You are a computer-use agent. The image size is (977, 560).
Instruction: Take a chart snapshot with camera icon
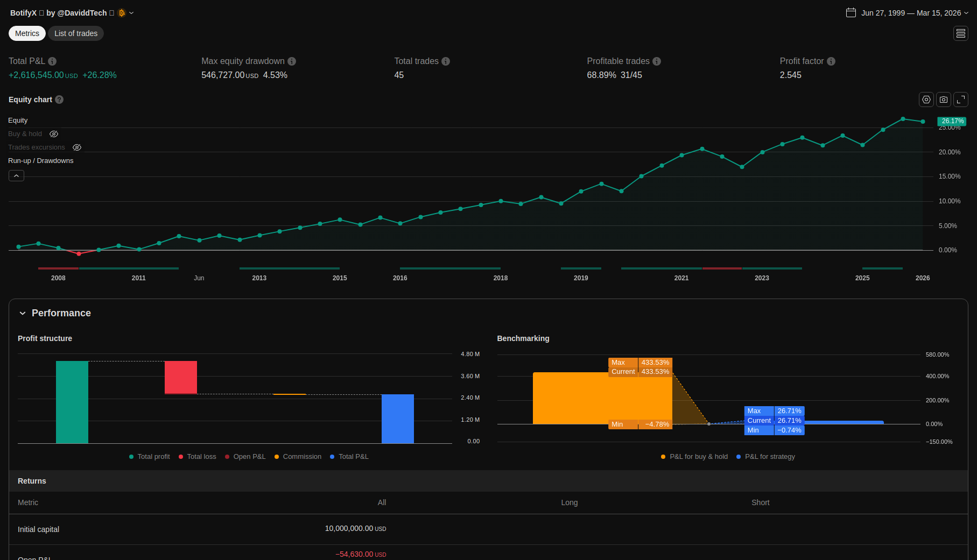click(x=944, y=100)
